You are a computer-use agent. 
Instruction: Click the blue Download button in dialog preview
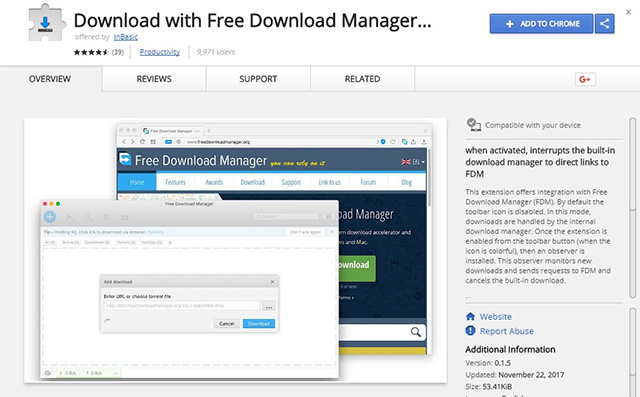point(259,324)
